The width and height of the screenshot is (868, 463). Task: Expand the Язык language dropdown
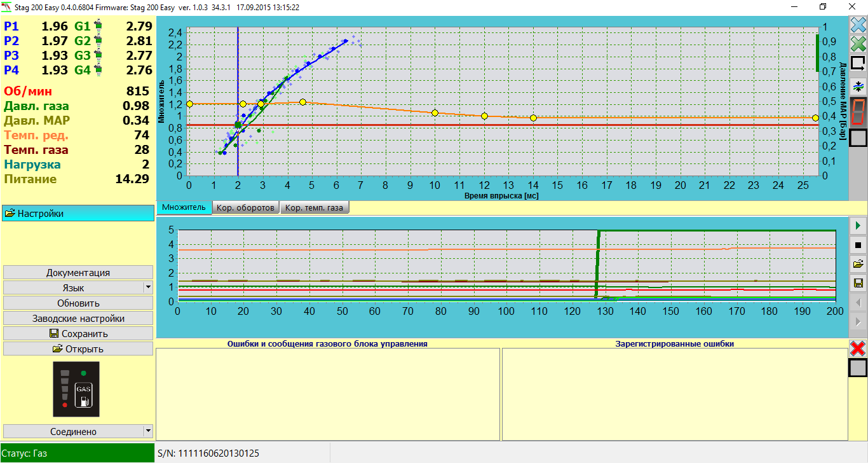click(x=148, y=287)
